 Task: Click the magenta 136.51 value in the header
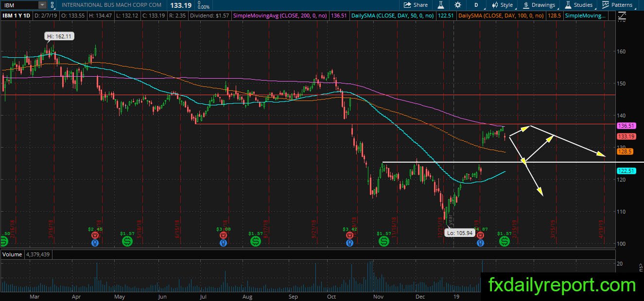pyautogui.click(x=338, y=16)
